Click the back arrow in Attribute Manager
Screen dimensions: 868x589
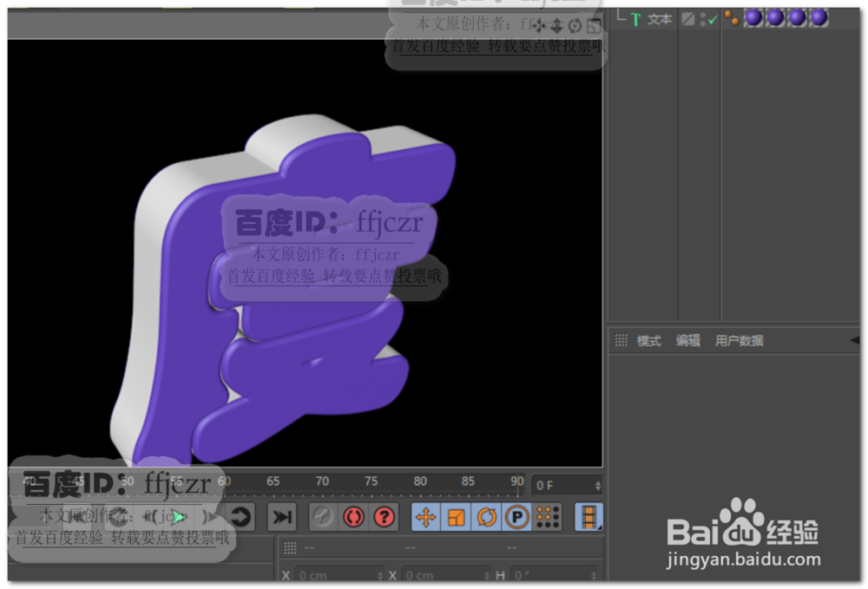(855, 340)
